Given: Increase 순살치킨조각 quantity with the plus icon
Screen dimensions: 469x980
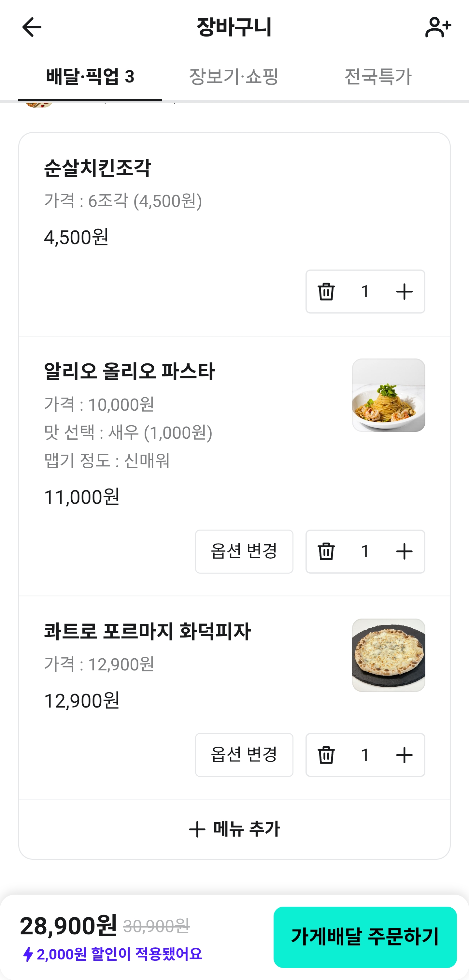Looking at the screenshot, I should [404, 292].
